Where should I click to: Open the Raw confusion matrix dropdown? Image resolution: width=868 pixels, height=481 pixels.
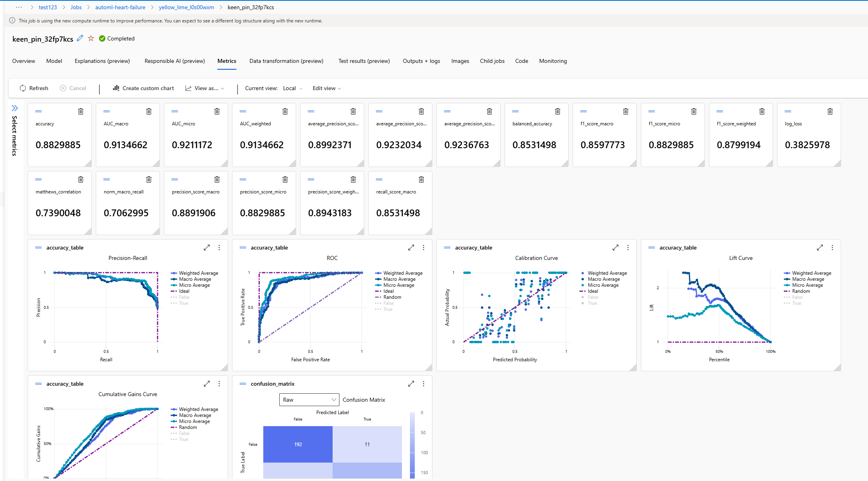point(309,400)
